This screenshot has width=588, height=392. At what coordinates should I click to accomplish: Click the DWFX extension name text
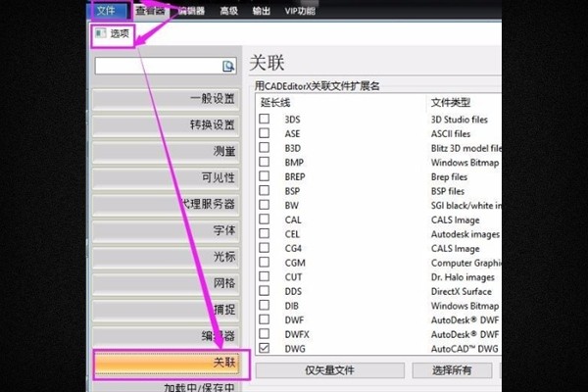click(x=297, y=334)
